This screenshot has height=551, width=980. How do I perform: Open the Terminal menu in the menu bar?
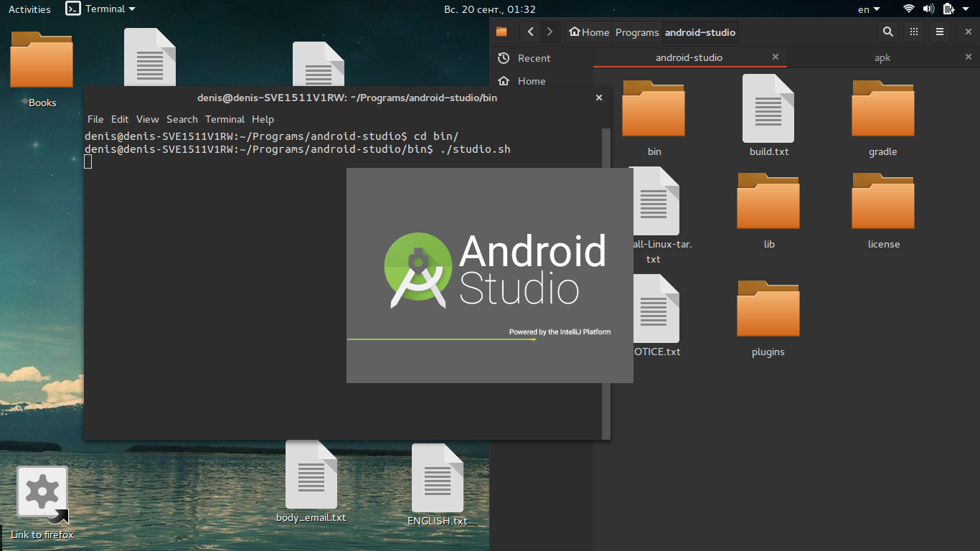(225, 119)
